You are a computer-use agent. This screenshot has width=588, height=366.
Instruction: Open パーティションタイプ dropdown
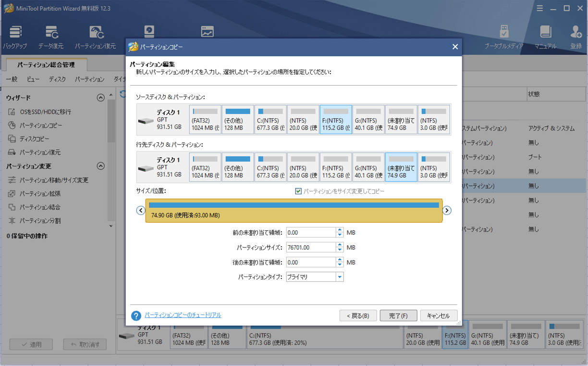pos(340,277)
